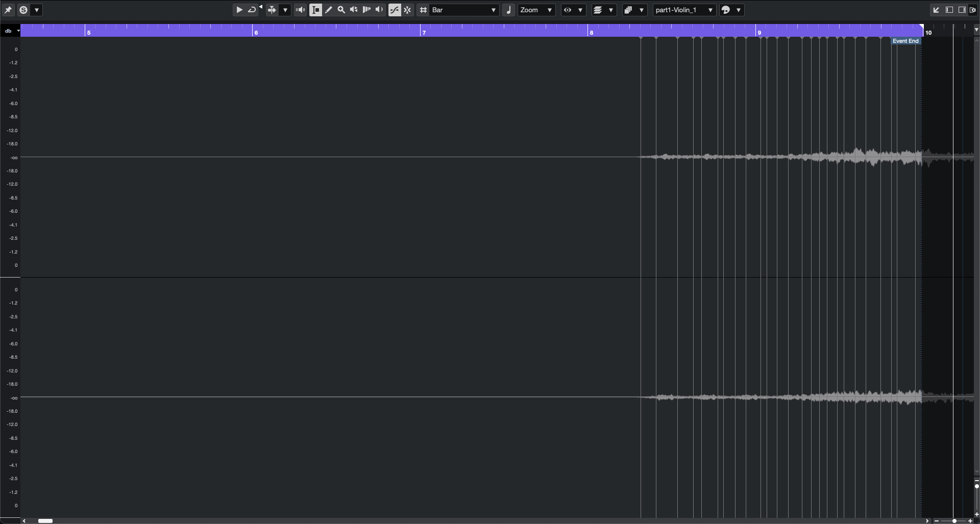Screen dimensions: 980x524
Task: Open the db level scale menu
Action: 11,31
